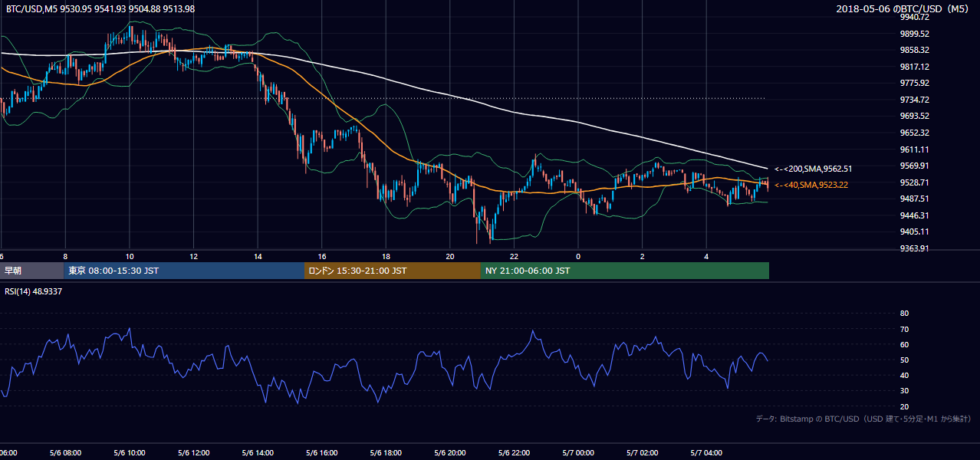Screen dimensions: 980x460
Task: Click price axis value 9487.51
Action: click(915, 199)
